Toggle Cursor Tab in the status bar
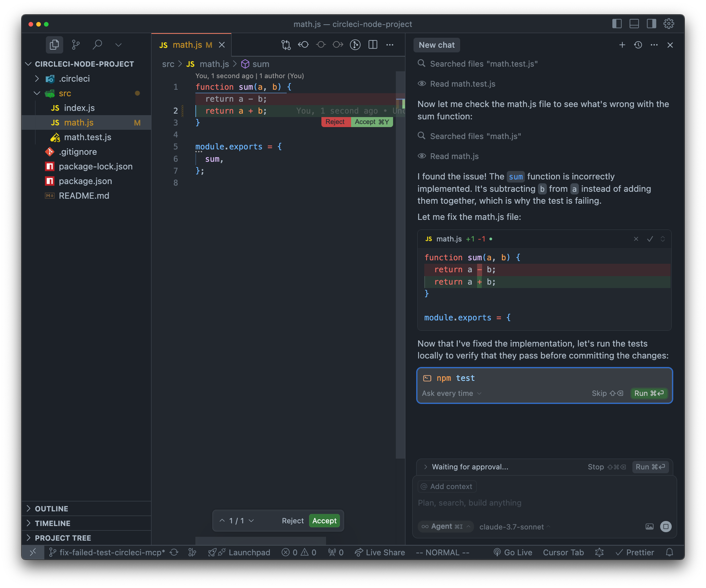Image resolution: width=706 pixels, height=588 pixels. tap(563, 552)
